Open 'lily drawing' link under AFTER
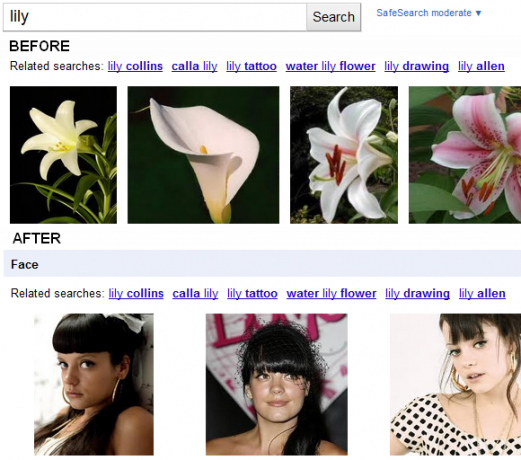The width and height of the screenshot is (521, 460). tap(417, 294)
